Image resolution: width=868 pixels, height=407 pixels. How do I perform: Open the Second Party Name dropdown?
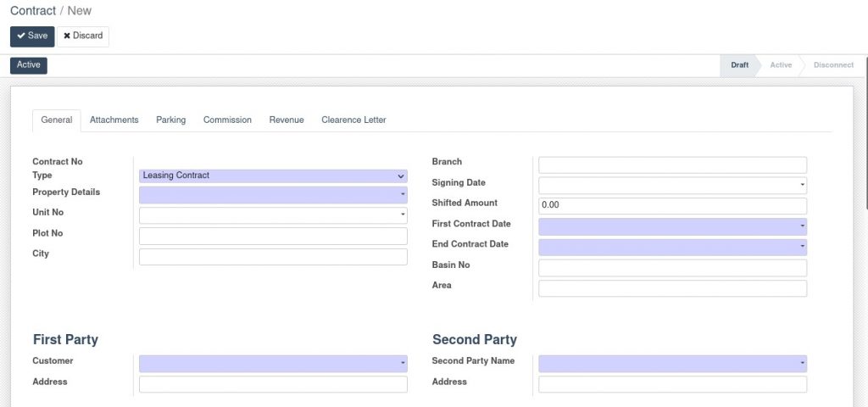672,364
